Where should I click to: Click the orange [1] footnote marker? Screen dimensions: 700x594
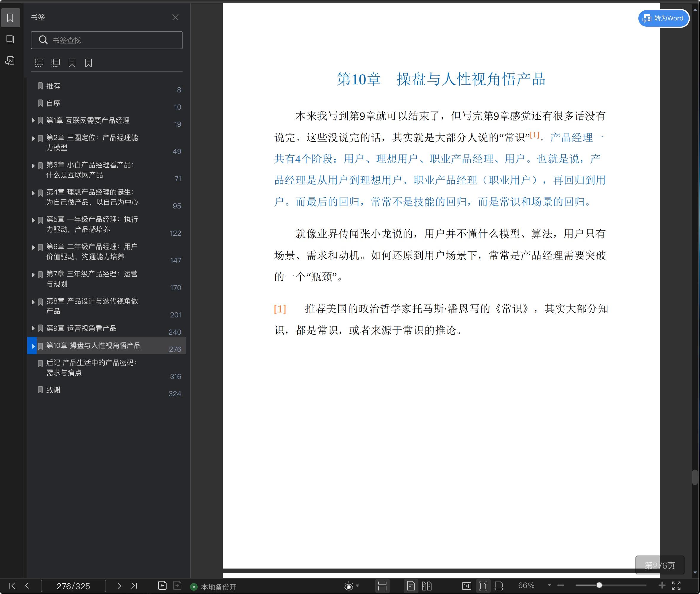coord(280,309)
